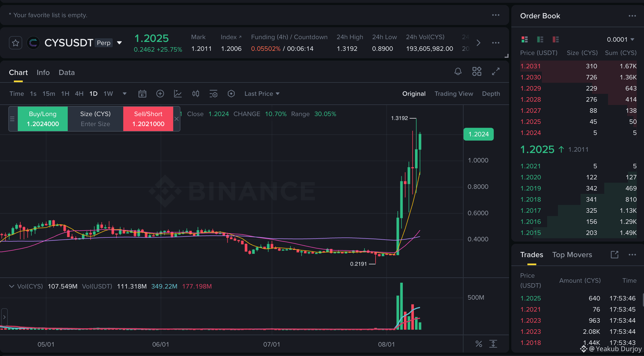Select the 1H interval

click(65, 94)
